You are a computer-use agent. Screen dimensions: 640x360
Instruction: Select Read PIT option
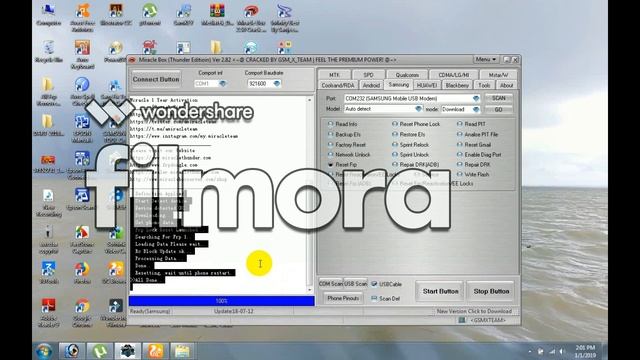pyautogui.click(x=471, y=124)
